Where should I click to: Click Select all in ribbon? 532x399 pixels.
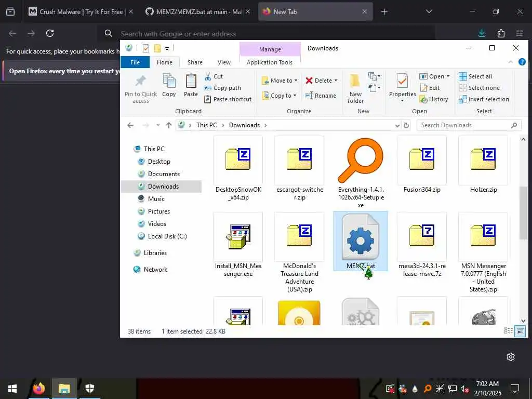point(475,76)
